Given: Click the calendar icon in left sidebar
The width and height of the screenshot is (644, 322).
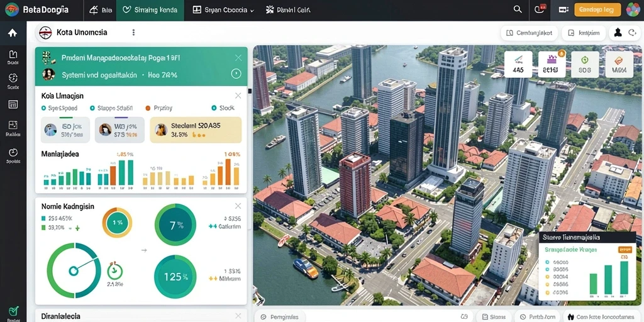Looking at the screenshot, I should (13, 104).
